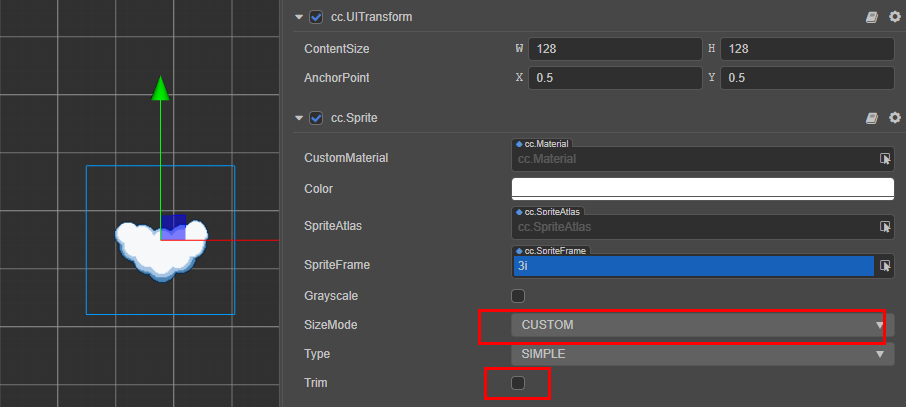This screenshot has height=407, width=906.
Task: Toggle the Trim checkbox
Action: click(518, 383)
